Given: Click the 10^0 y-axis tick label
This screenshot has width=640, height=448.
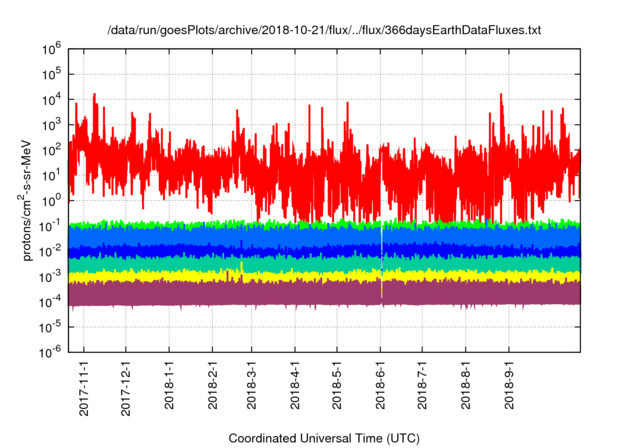Looking at the screenshot, I should click(51, 200).
